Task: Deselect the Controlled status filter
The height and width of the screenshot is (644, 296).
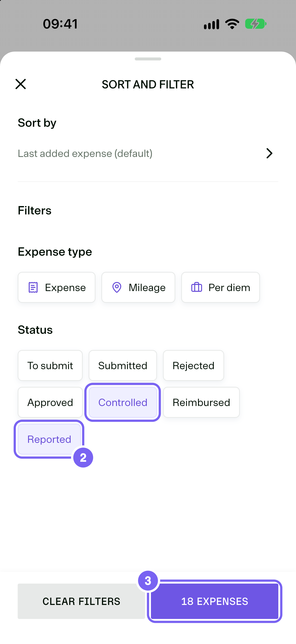Action: [x=123, y=402]
